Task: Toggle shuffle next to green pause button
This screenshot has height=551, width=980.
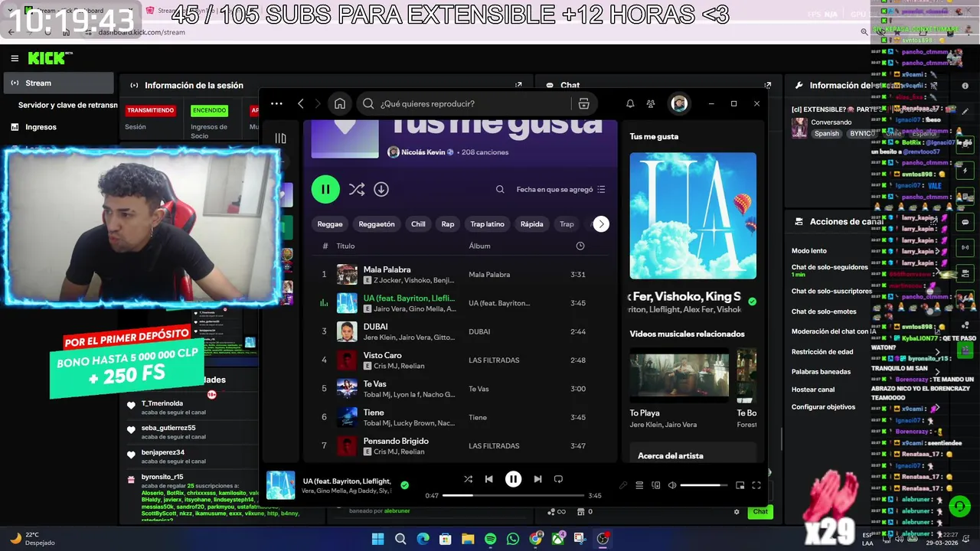Action: click(356, 189)
